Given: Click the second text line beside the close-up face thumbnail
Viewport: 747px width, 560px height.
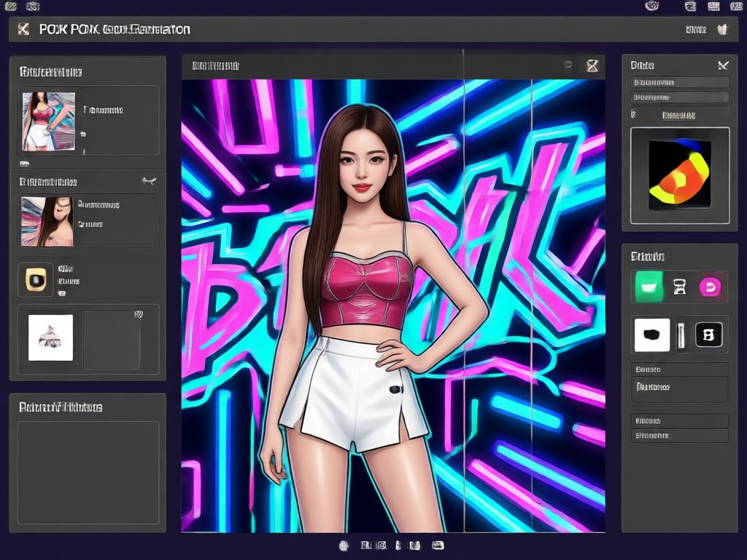Looking at the screenshot, I should (90, 224).
